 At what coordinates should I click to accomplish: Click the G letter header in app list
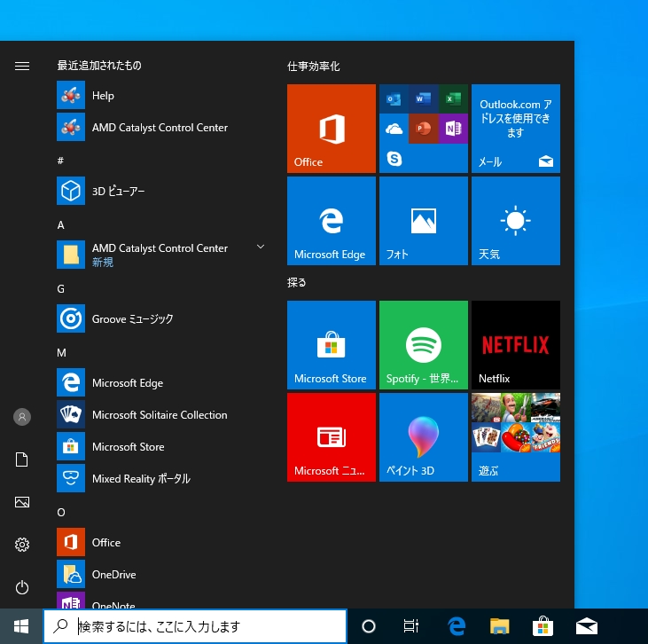click(61, 288)
